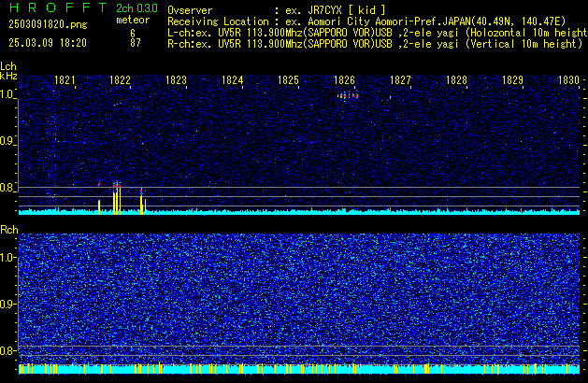Click the R-ch receiver description line

(375, 44)
